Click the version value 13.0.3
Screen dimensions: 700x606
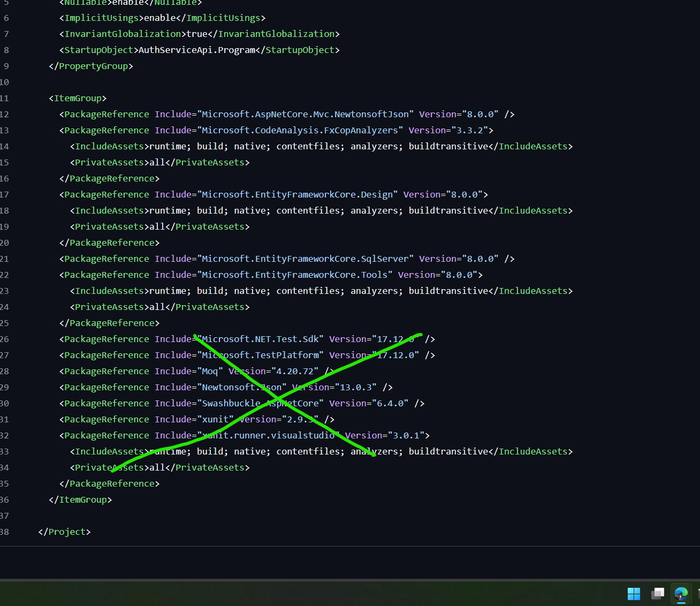356,387
